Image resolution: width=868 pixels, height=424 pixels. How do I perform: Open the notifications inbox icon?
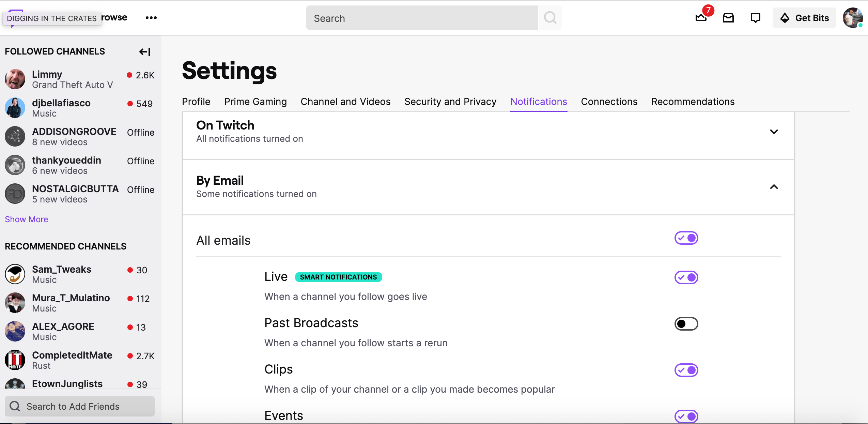(728, 18)
